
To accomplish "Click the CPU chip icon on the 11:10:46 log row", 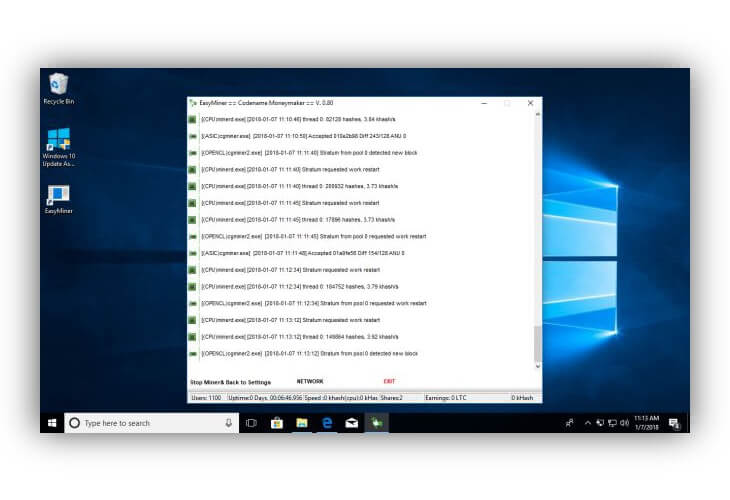I will coord(192,120).
